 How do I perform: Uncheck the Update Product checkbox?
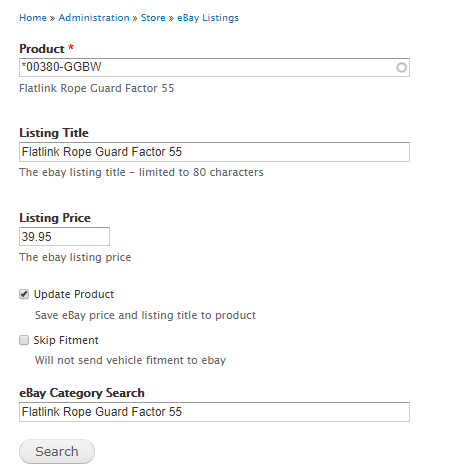click(24, 294)
